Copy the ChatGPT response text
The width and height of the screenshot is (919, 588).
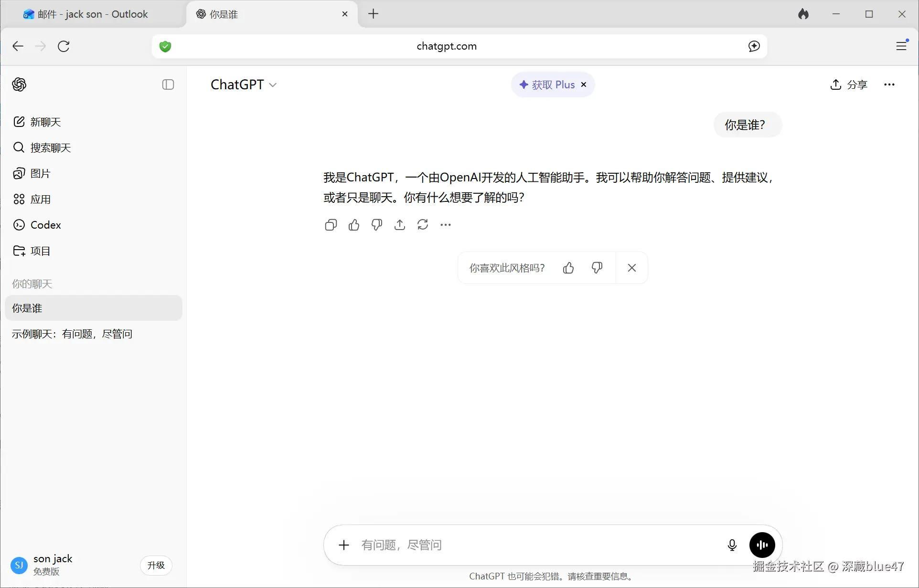(x=331, y=225)
